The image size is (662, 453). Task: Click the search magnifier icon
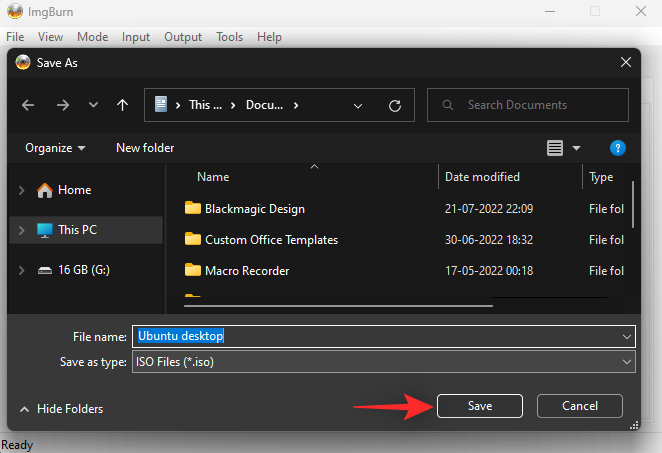tap(448, 105)
